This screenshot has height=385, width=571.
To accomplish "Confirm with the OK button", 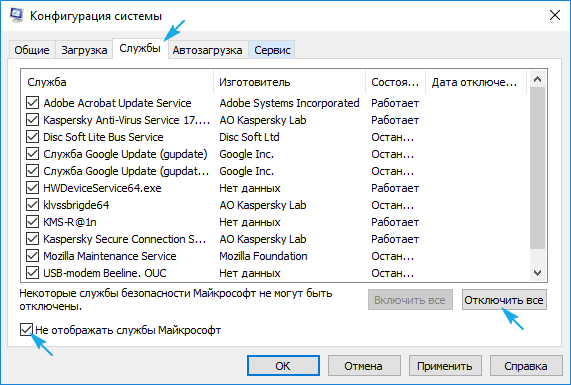I will click(x=283, y=366).
